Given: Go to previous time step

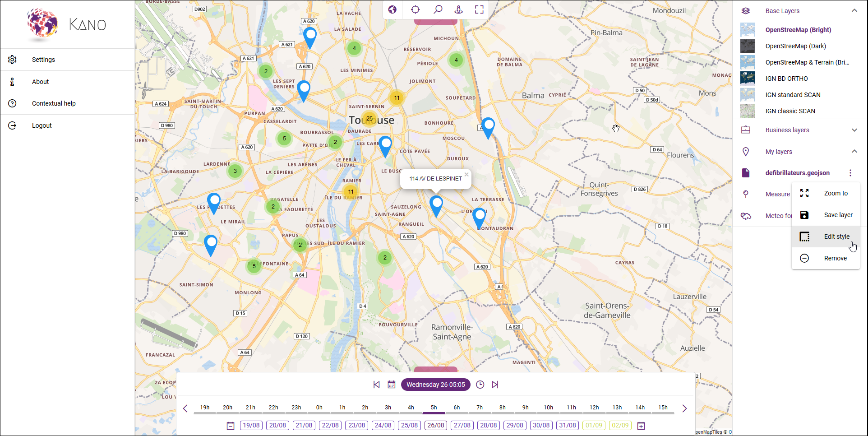Looking at the screenshot, I should 376,385.
